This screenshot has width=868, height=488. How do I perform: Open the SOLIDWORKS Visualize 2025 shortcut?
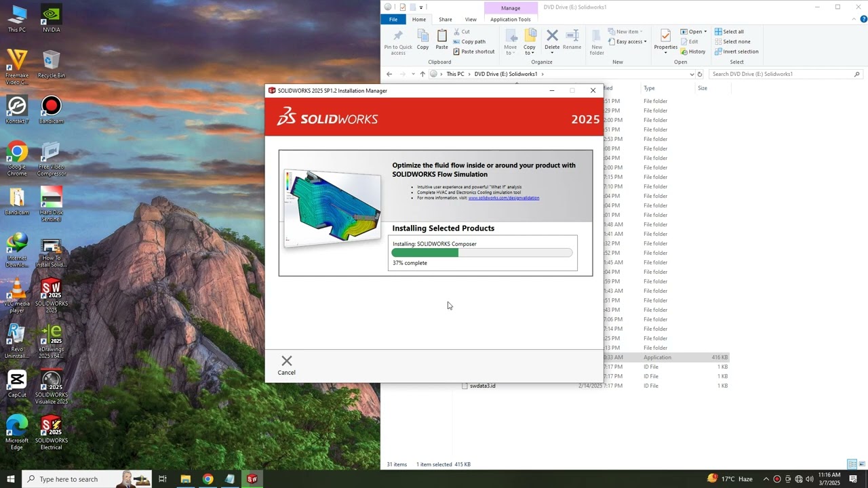pos(52,387)
